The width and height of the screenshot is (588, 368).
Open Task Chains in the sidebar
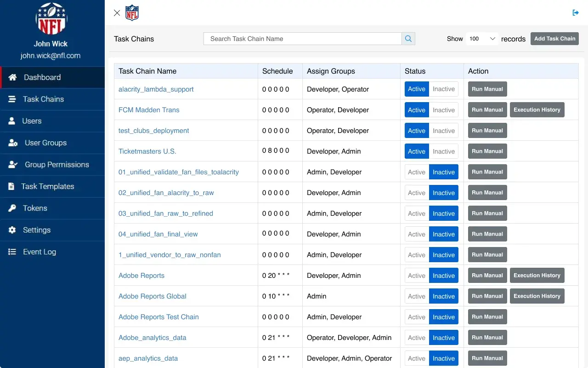(43, 99)
